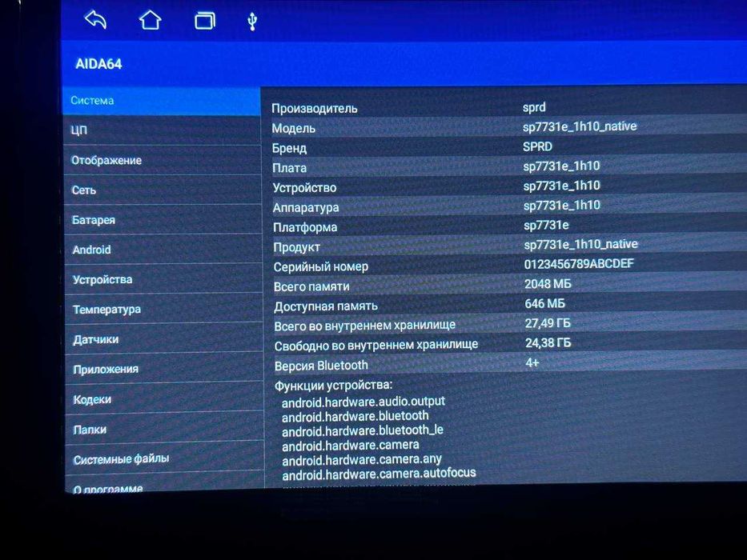Go to the Home screen icon
This screenshot has width=747, height=560.
150,21
